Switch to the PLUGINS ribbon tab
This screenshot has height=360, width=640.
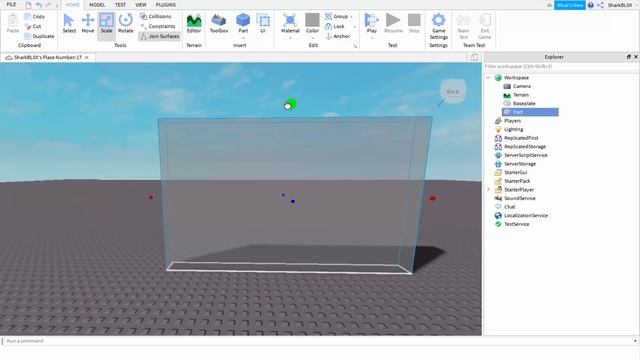pyautogui.click(x=166, y=4)
